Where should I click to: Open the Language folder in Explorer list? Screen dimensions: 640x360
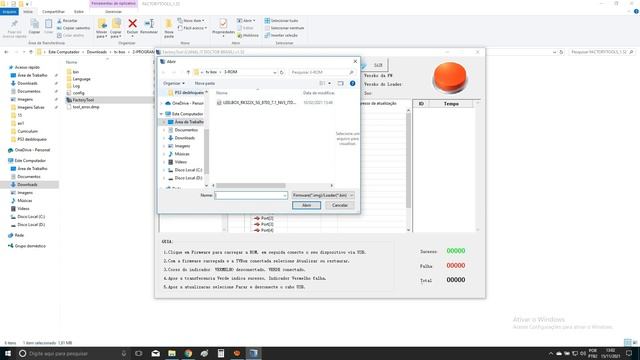tap(82, 79)
